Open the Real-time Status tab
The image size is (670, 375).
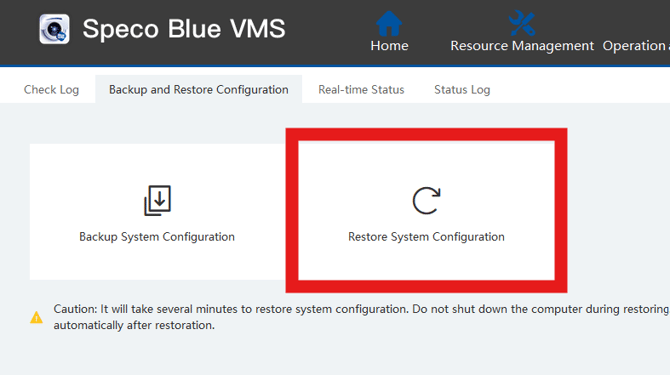[x=361, y=90]
